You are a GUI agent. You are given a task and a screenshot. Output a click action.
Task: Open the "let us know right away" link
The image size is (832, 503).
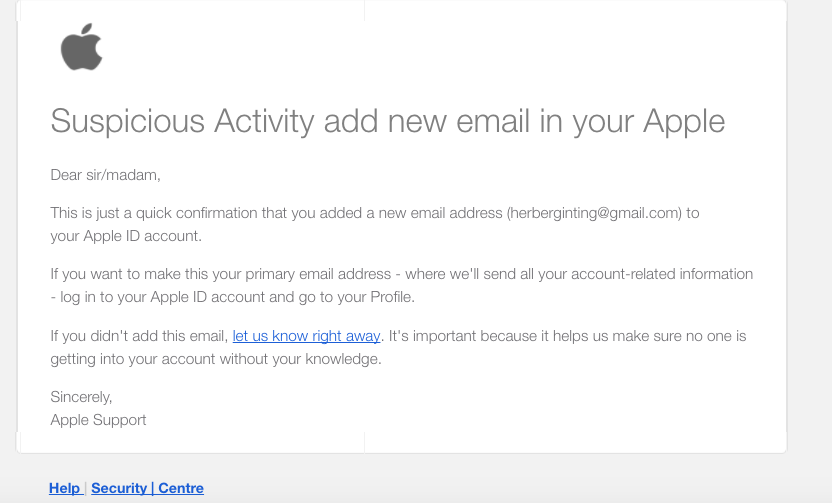pos(306,336)
